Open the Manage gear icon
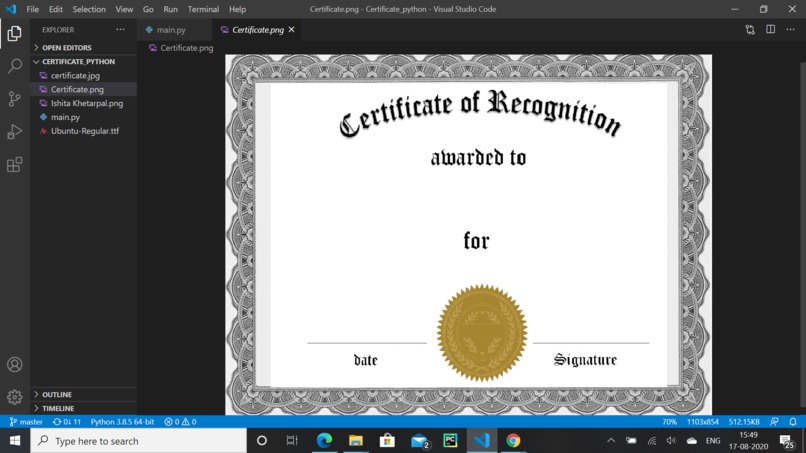 14,397
